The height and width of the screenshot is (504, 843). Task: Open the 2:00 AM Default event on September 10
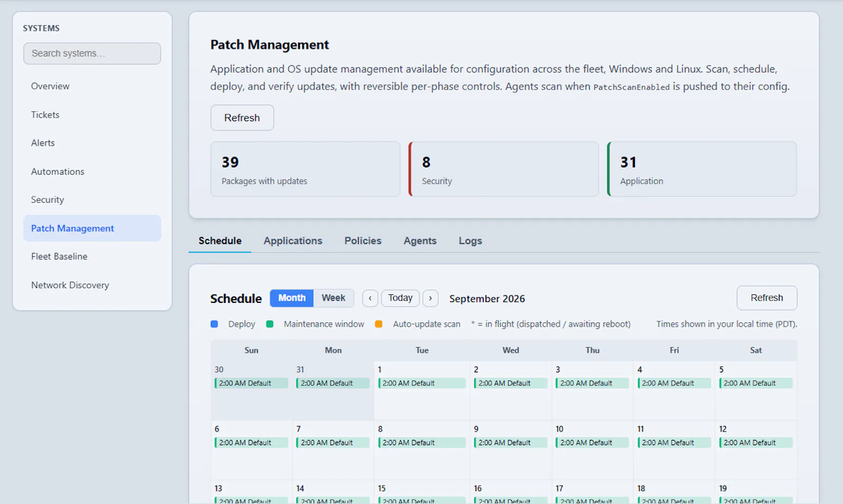pyautogui.click(x=592, y=443)
